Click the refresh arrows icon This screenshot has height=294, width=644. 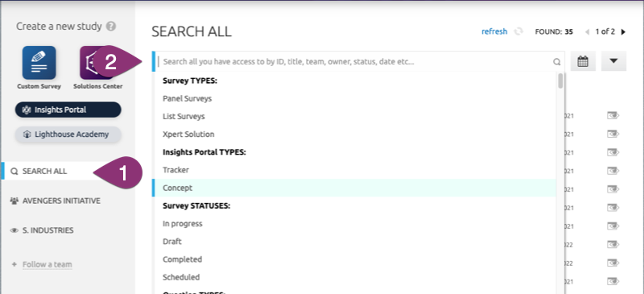point(518,31)
